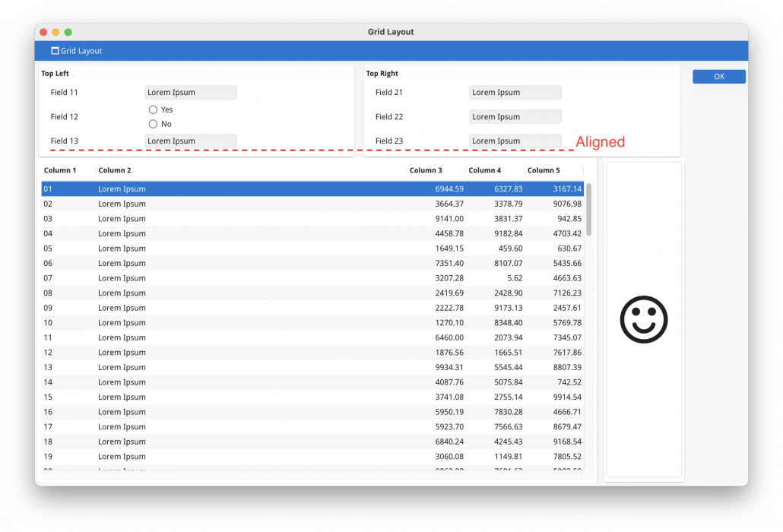Click the Field 13 text input
Image resolution: width=783 pixels, height=532 pixels.
click(x=190, y=141)
